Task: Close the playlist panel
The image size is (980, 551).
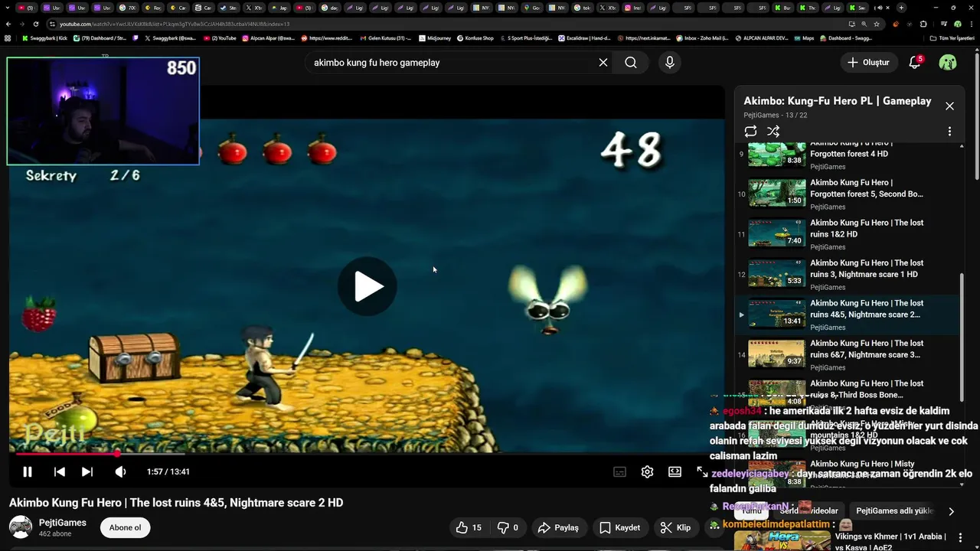Action: (949, 106)
